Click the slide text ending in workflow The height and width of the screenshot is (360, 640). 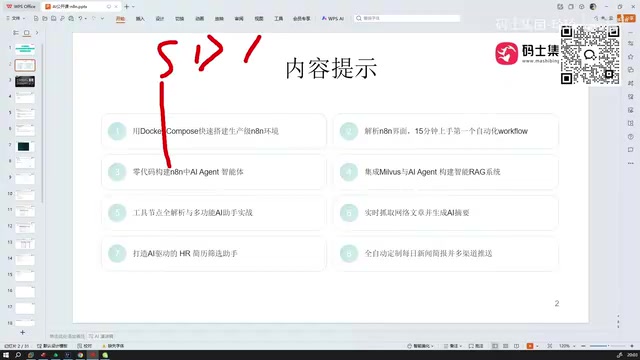pyautogui.click(x=446, y=131)
